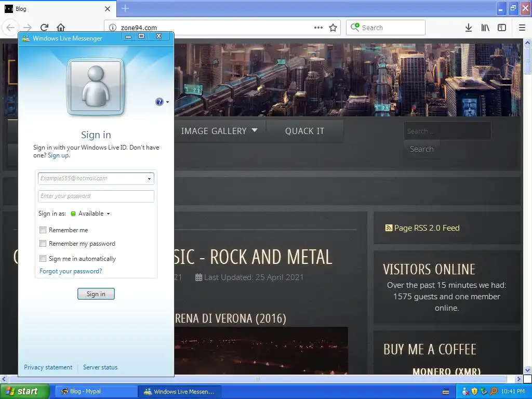Open the browser downloads panel
The image size is (532, 399).
pyautogui.click(x=469, y=28)
